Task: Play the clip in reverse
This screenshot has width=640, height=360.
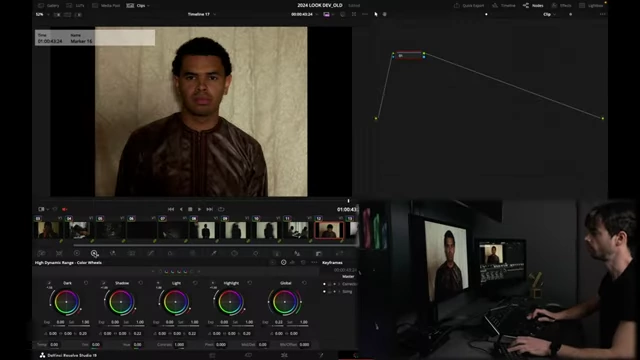Action: [x=181, y=209]
